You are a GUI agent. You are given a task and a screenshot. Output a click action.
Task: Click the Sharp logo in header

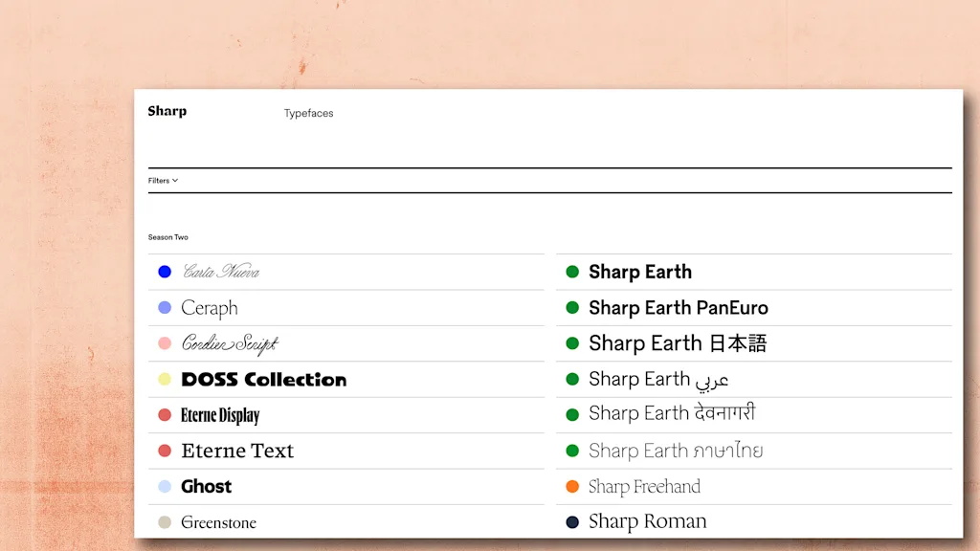click(167, 111)
